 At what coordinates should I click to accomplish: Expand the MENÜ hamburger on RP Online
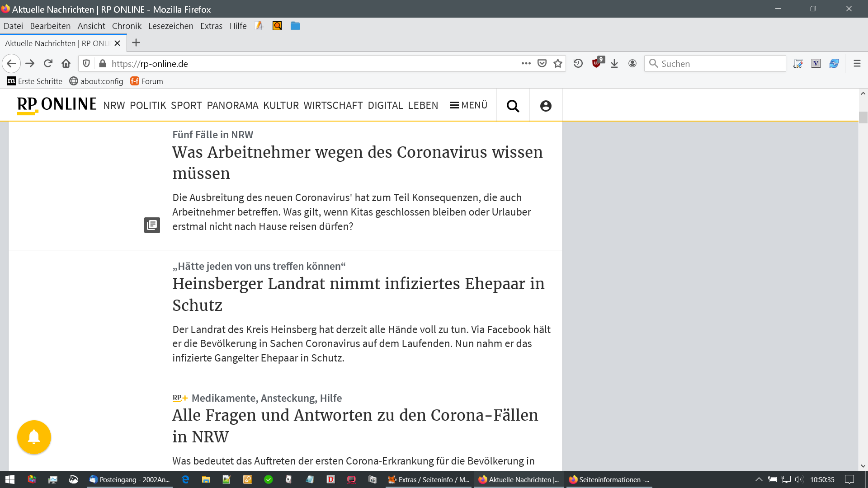pos(468,105)
